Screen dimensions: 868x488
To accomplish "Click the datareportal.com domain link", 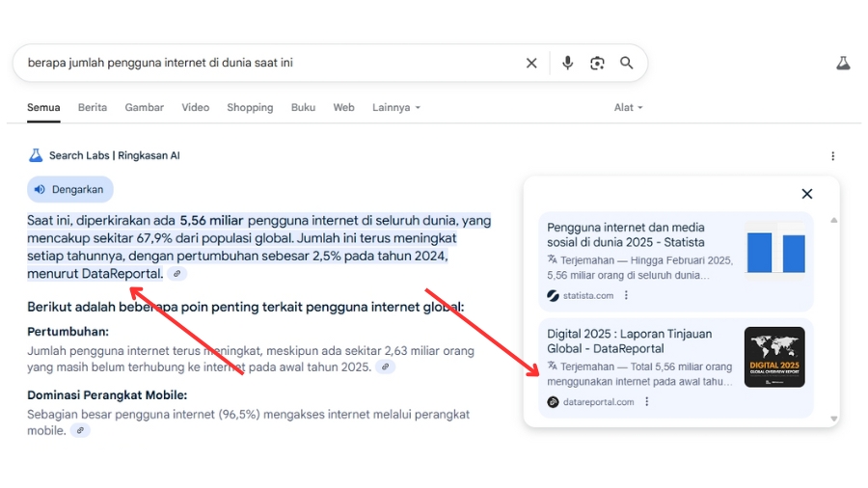I will 598,402.
